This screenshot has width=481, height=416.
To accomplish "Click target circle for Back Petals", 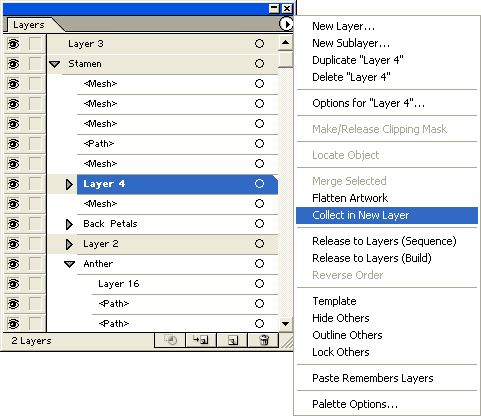I will (x=259, y=224).
